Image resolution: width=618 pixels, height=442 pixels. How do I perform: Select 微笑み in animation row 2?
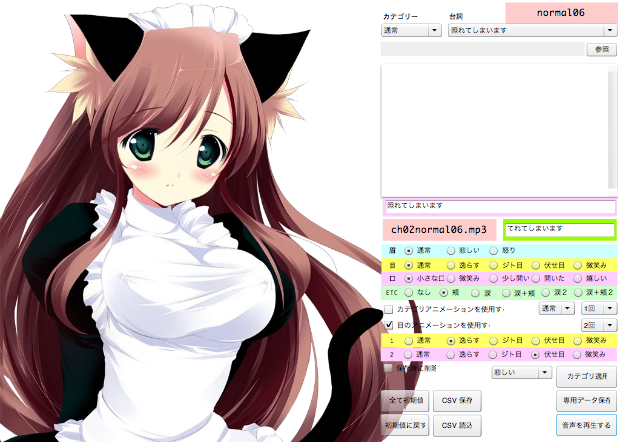577,355
